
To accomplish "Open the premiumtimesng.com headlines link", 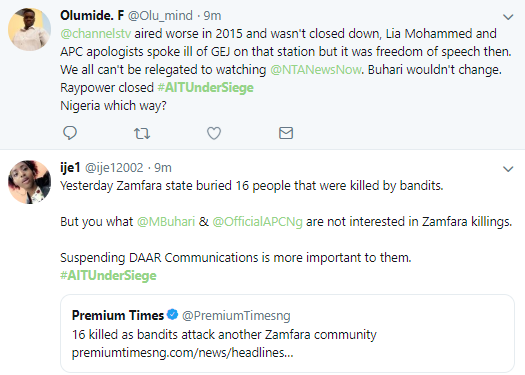I will click(x=182, y=353).
